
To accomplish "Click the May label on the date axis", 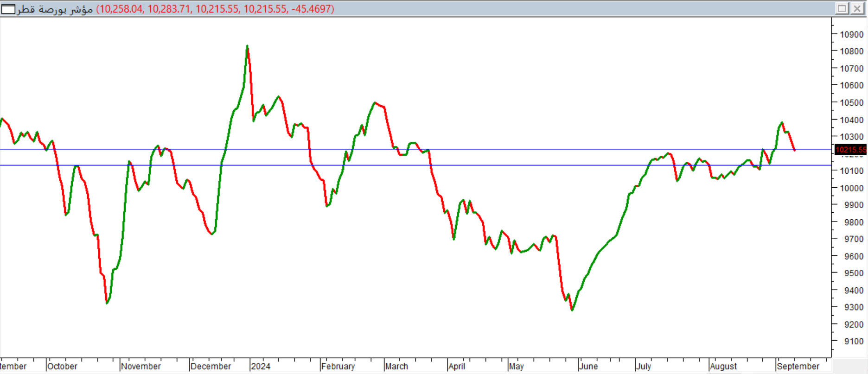I will 517,366.
